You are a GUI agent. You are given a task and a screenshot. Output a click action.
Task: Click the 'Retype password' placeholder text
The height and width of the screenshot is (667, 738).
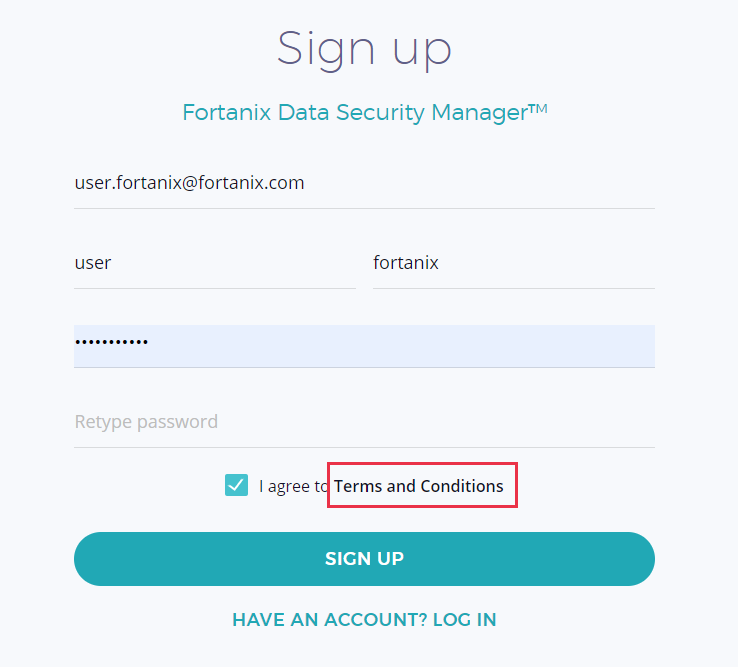(x=146, y=422)
